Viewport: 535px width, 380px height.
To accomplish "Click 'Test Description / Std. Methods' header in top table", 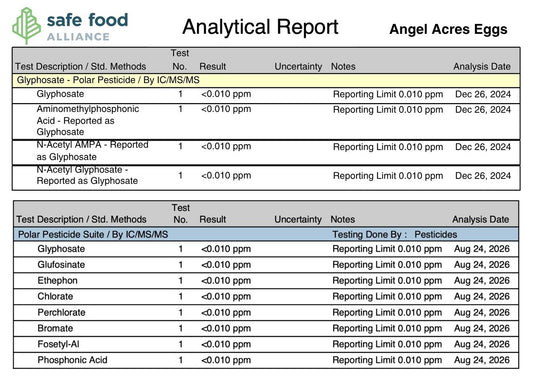I will pyautogui.click(x=81, y=67).
